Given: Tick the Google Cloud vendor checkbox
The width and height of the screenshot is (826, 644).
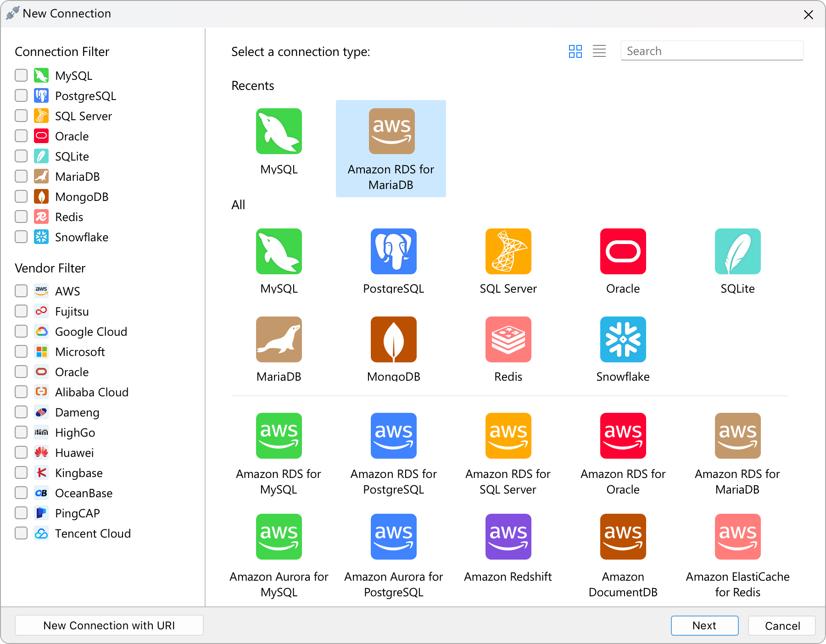Looking at the screenshot, I should click(21, 331).
